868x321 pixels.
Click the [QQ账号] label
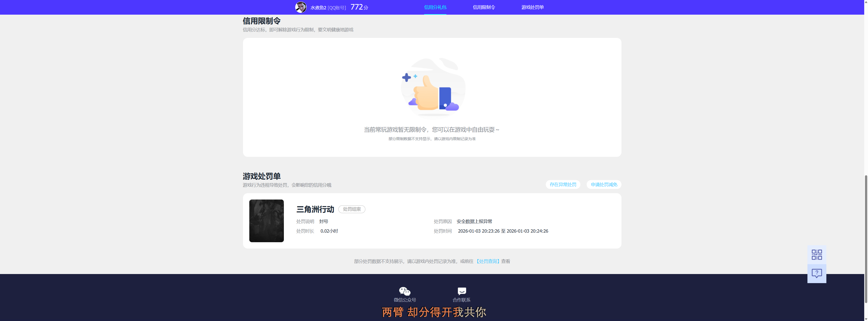(337, 7)
